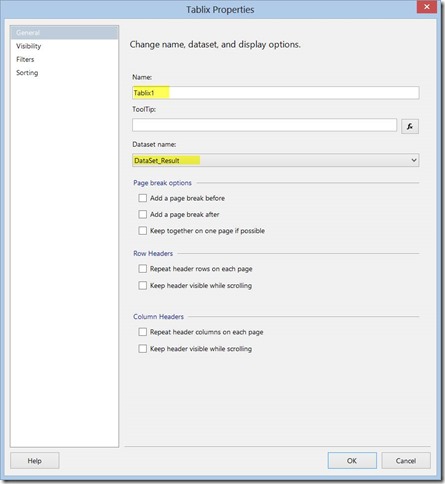This screenshot has height=484, width=445.
Task: Open the ToolTip expression editor (fx) button
Action: click(x=410, y=126)
